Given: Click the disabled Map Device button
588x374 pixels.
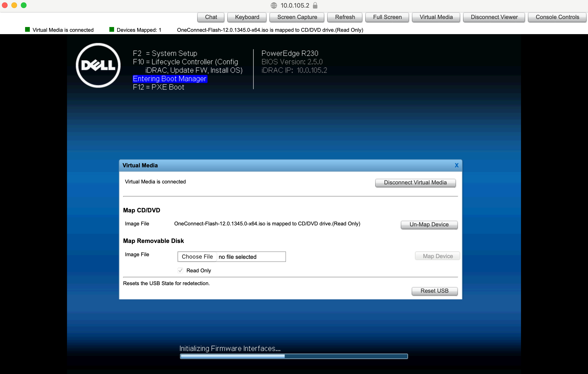Looking at the screenshot, I should pyautogui.click(x=438, y=256).
